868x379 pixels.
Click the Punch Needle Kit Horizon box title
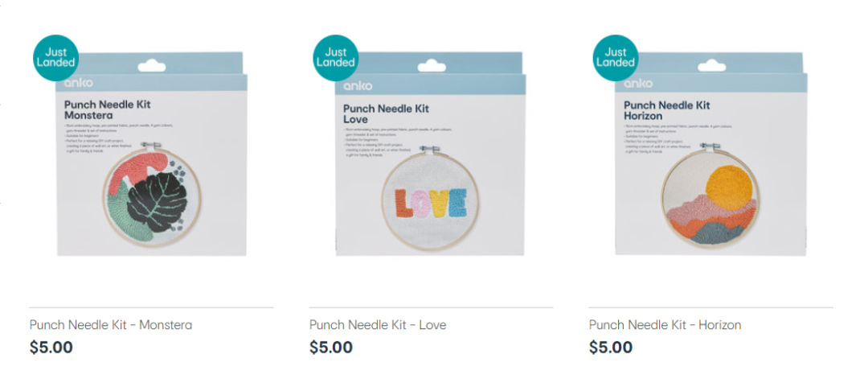click(x=667, y=110)
